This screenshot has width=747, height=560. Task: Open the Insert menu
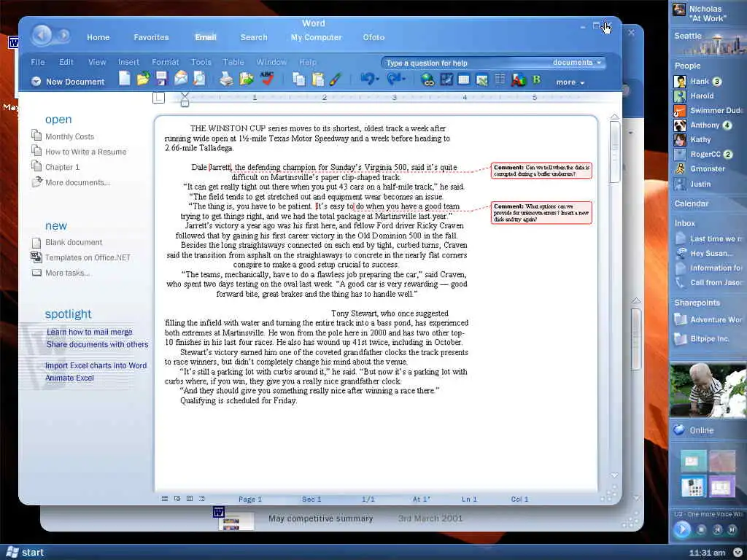(128, 62)
